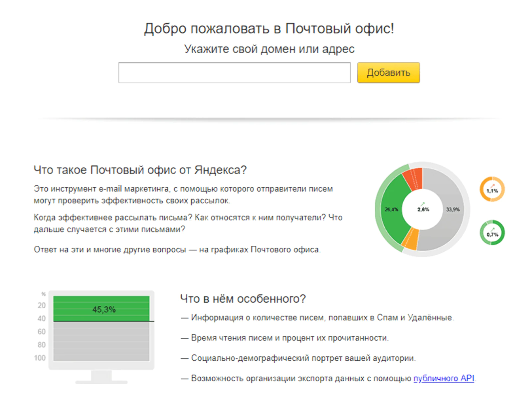Click the large donut chart center 2,6%
Screen dimensions: 532x393
click(423, 209)
